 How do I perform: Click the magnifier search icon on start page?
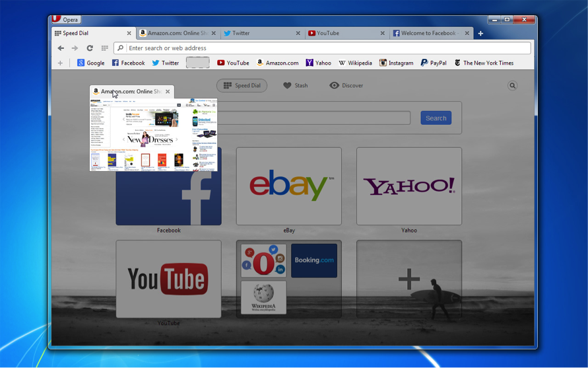[512, 86]
